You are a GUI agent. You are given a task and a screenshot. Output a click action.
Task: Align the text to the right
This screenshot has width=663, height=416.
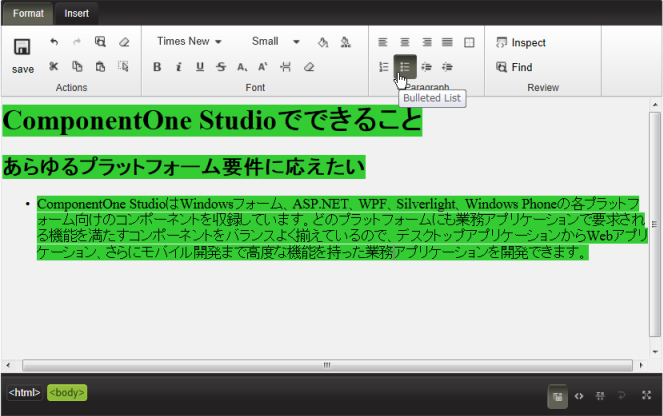(427, 42)
